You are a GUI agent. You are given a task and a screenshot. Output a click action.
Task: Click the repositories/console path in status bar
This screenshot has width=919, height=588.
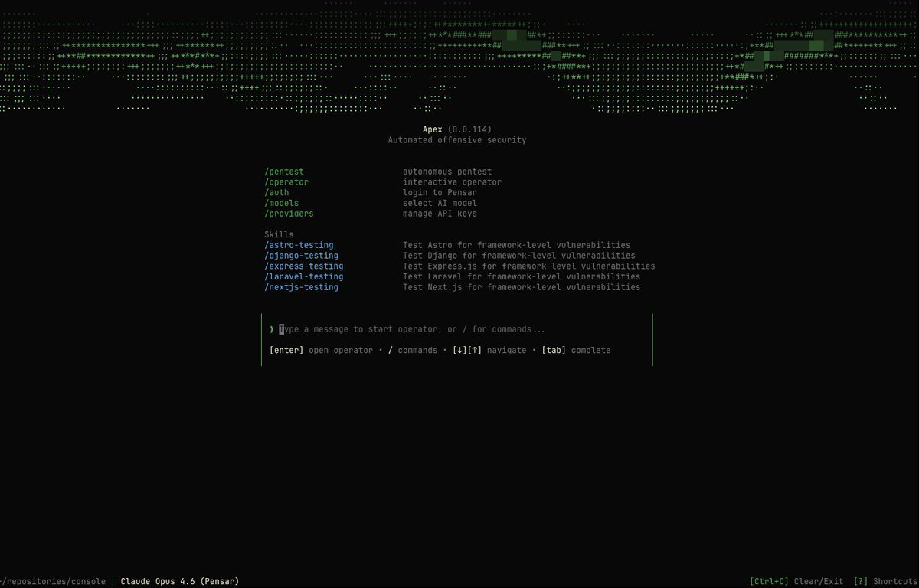pos(53,581)
